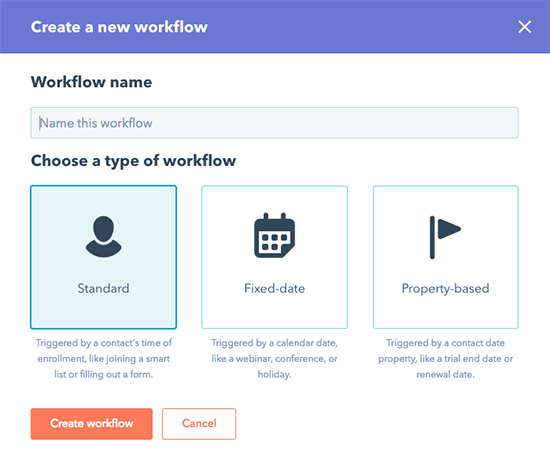This screenshot has height=457, width=550.
Task: Click the Workflow name heading
Action: (91, 82)
